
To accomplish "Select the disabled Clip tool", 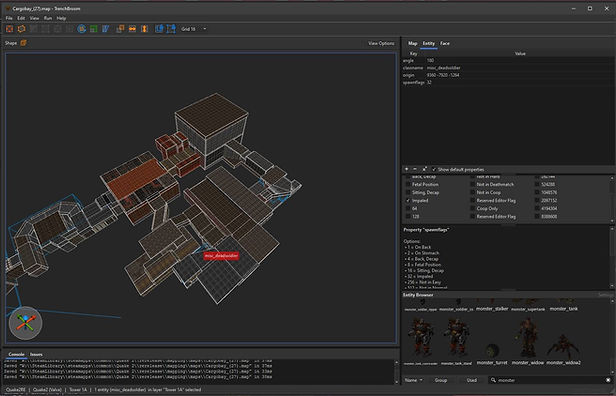I will point(34,29).
